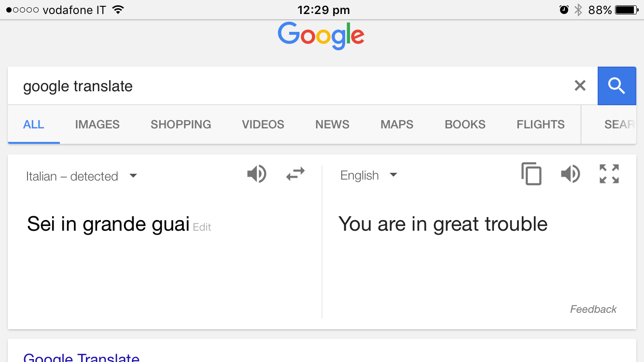Click the blue search magnifier button
The height and width of the screenshot is (362, 644).
pos(616,86)
